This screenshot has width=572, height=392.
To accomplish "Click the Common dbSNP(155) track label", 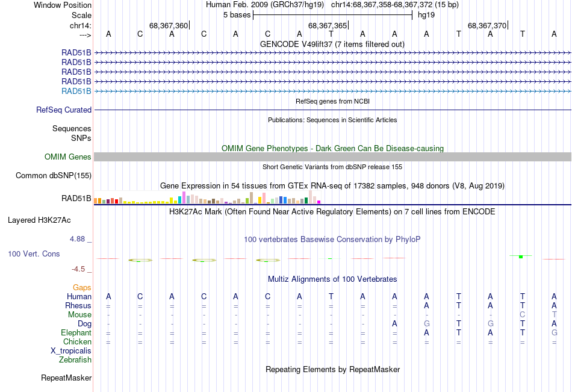I will (x=54, y=176).
